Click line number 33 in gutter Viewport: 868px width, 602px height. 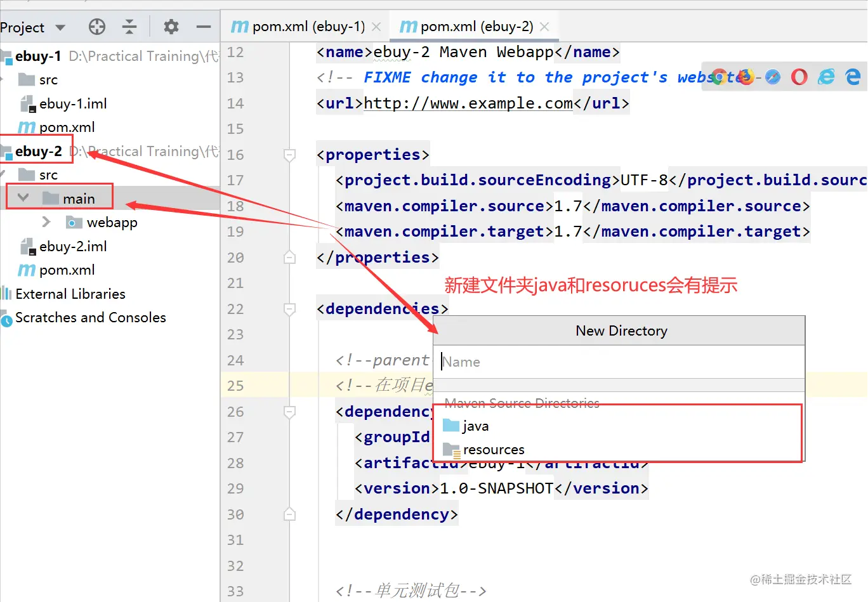(235, 591)
